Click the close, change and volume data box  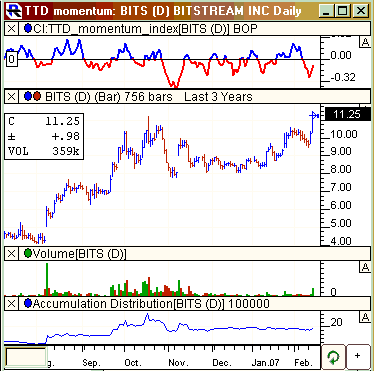(x=44, y=136)
